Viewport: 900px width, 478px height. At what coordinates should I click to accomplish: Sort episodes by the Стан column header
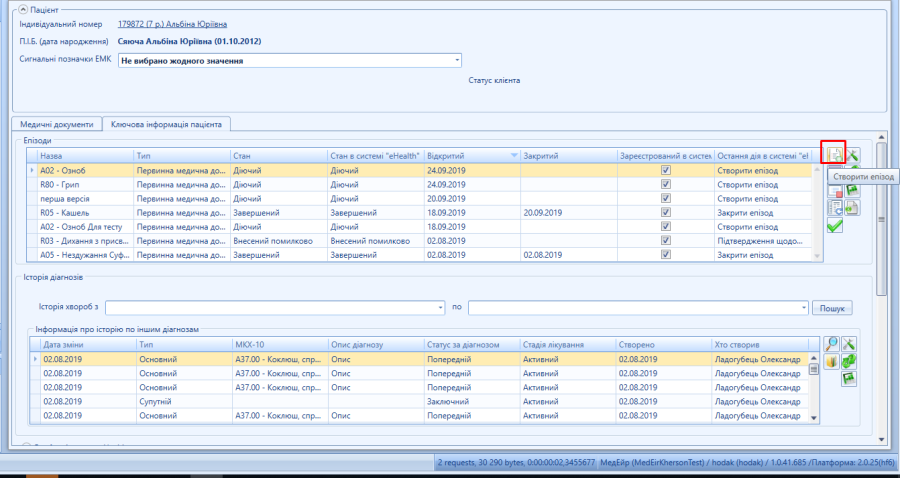tap(279, 156)
